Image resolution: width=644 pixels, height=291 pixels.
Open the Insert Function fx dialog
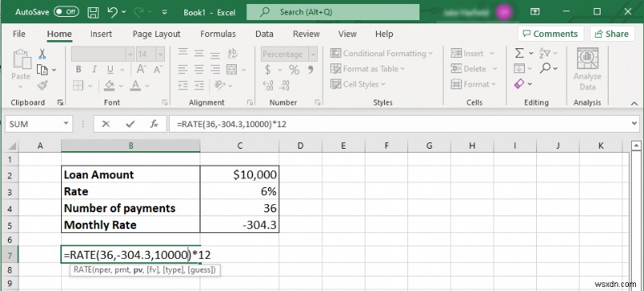point(155,124)
